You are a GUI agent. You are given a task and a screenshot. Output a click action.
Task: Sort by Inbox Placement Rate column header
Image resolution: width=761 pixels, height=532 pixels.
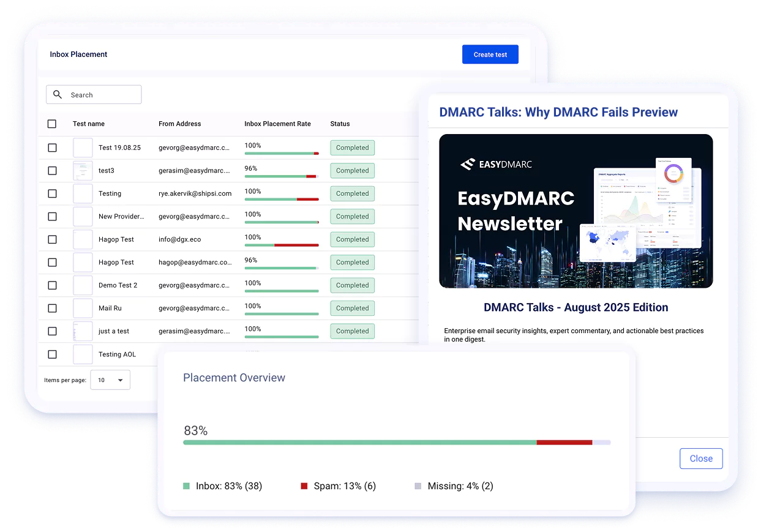tap(277, 124)
